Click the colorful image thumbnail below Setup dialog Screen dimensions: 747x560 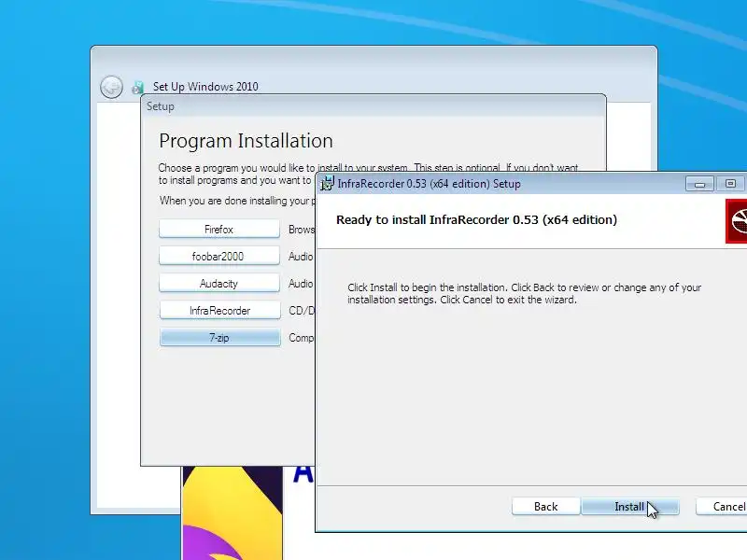233,513
